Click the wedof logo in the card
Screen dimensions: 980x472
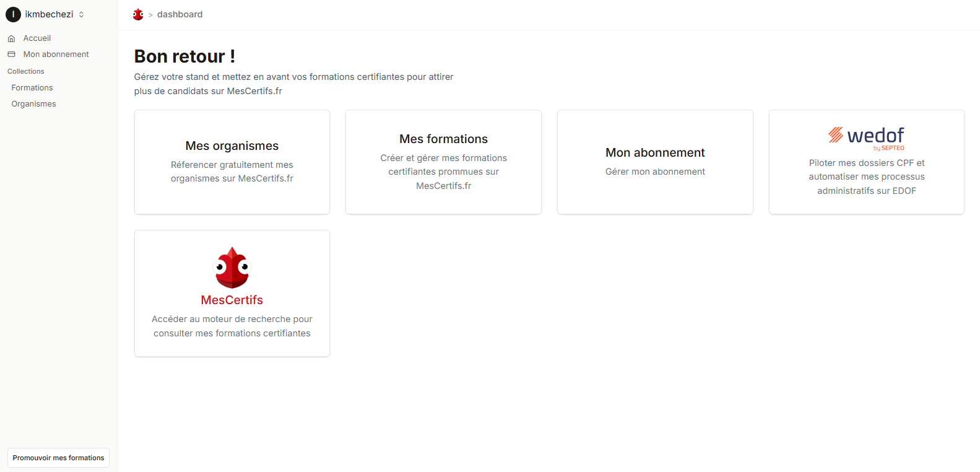[866, 138]
